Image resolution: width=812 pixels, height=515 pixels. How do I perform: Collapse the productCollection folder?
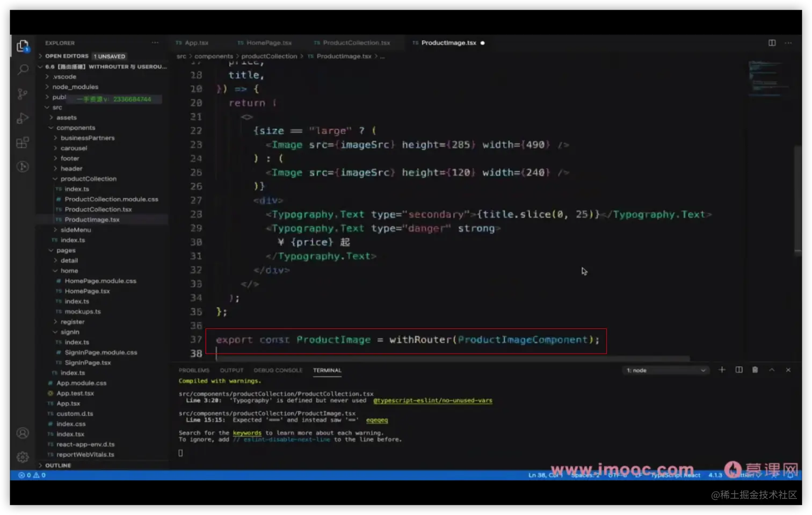tap(88, 179)
